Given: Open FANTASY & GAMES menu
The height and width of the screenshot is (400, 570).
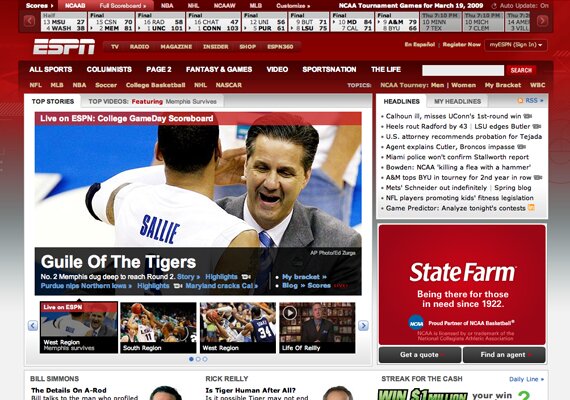Looking at the screenshot, I should pyautogui.click(x=219, y=69).
